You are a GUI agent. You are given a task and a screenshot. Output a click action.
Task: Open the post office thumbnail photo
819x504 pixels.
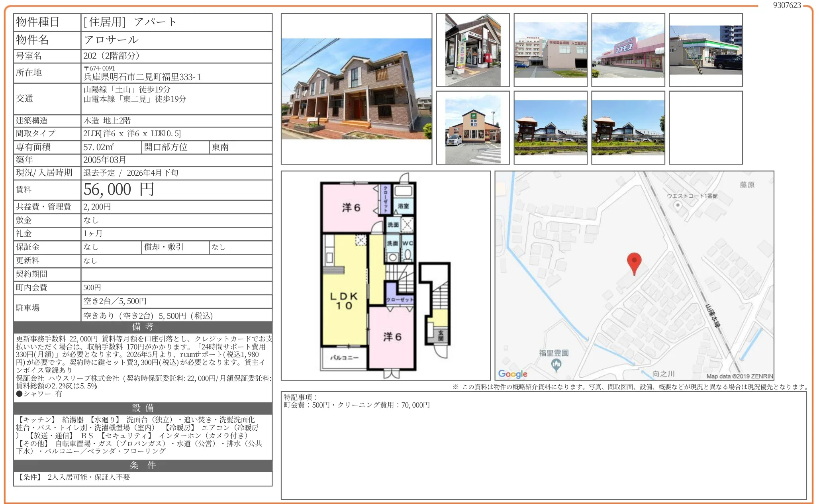pyautogui.click(x=472, y=50)
